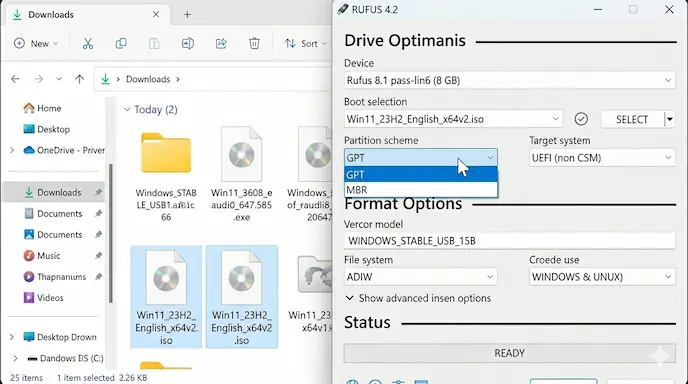
Task: Click the READY status progress bar
Action: 509,353
